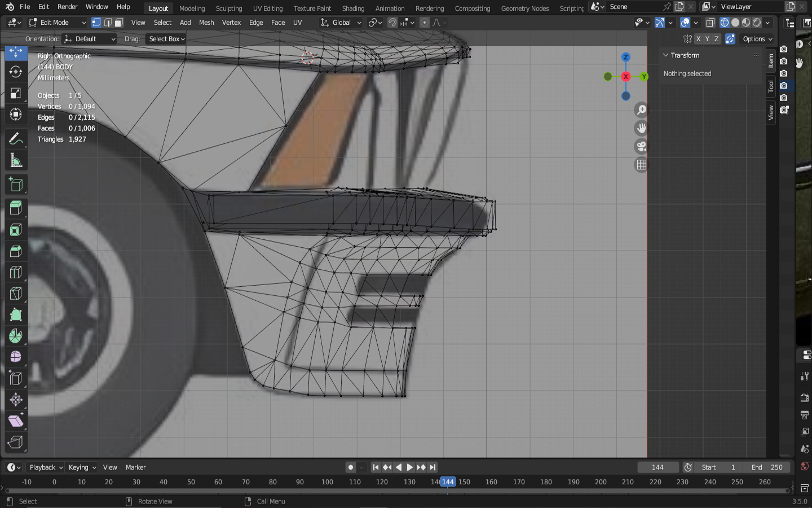Open the Drag Select Box dropdown

(x=166, y=39)
